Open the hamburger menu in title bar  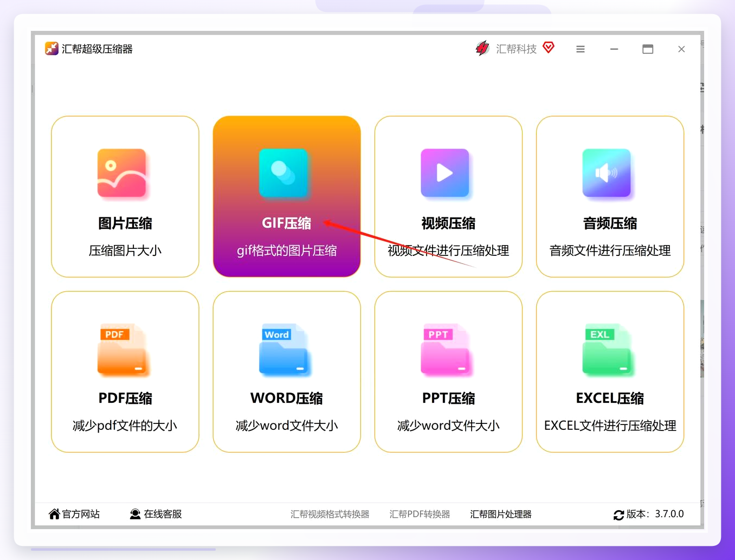(581, 49)
